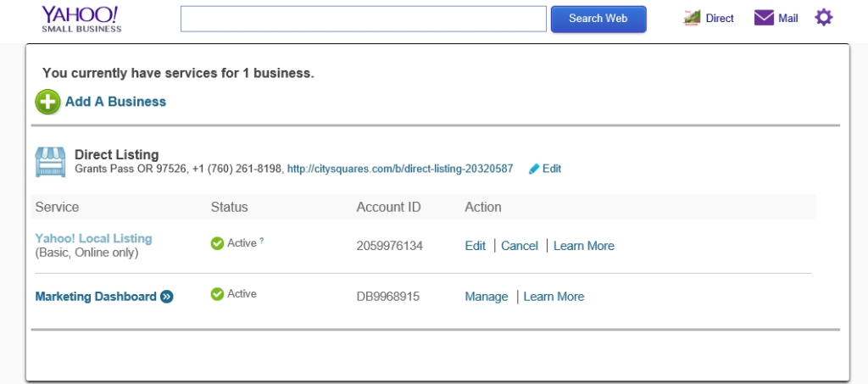Click the green checkmark in Marketing Dashboard row

(x=218, y=294)
